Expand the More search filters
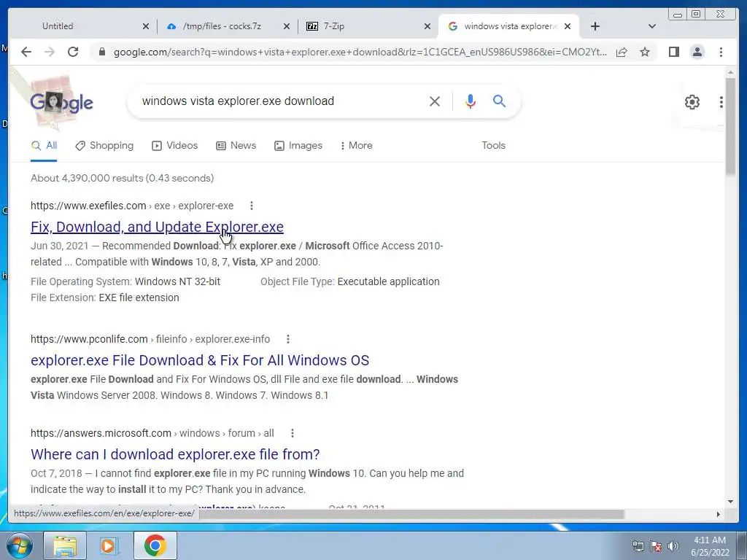Screen dimensions: 747x560 pyautogui.click(x=356, y=145)
